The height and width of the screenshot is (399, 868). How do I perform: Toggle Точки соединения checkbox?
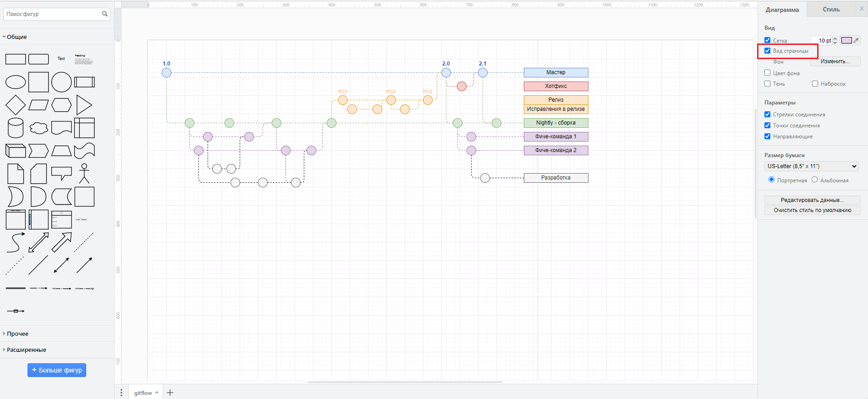767,126
